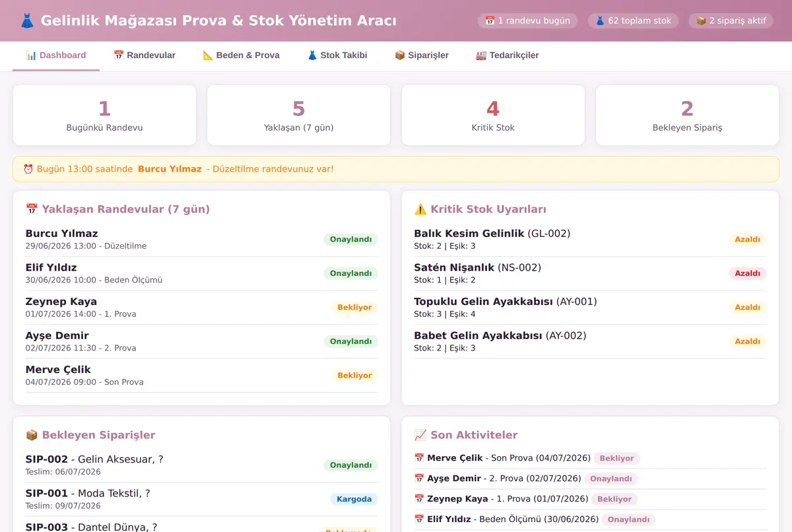Click box icon in '2 sipariş aktif' pill
Image resolution: width=792 pixels, height=532 pixels.
click(701, 20)
